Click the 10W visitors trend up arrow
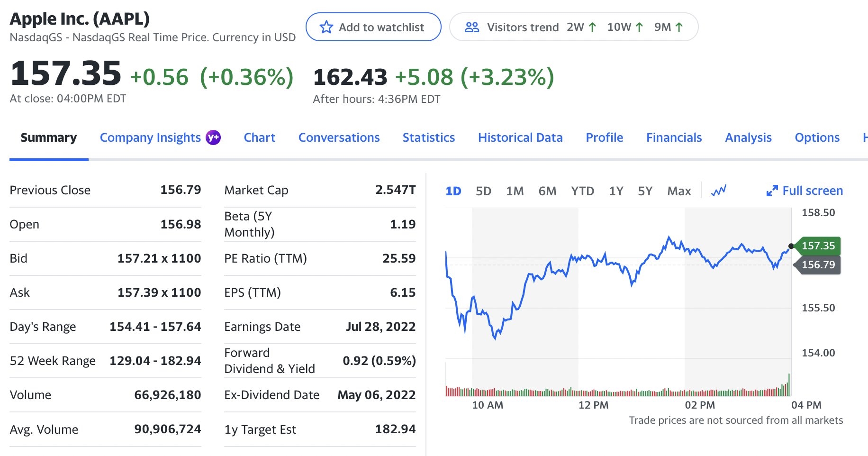This screenshot has height=456, width=868. 639,27
